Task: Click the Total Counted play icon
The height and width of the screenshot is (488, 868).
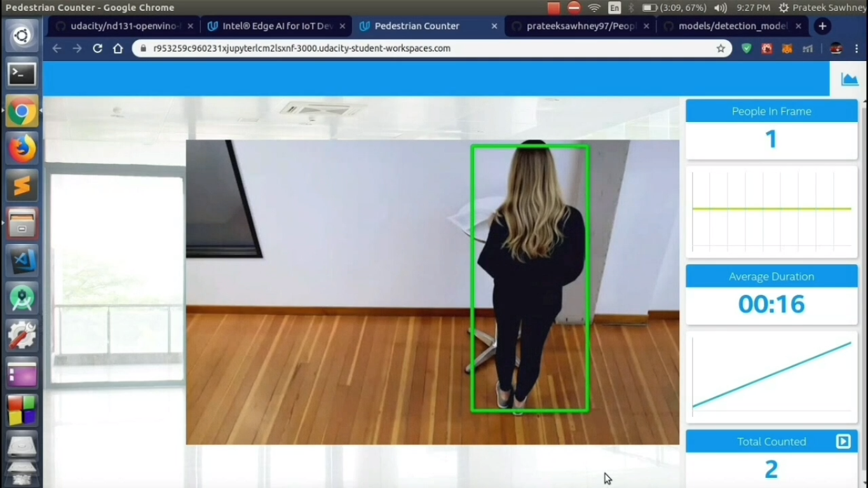Action: pyautogui.click(x=843, y=442)
